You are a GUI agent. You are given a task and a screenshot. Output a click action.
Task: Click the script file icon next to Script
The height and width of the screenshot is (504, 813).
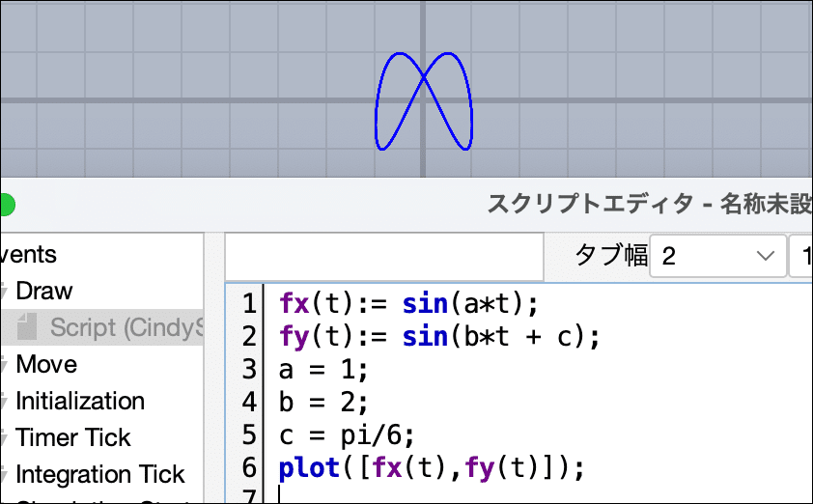pos(27,326)
